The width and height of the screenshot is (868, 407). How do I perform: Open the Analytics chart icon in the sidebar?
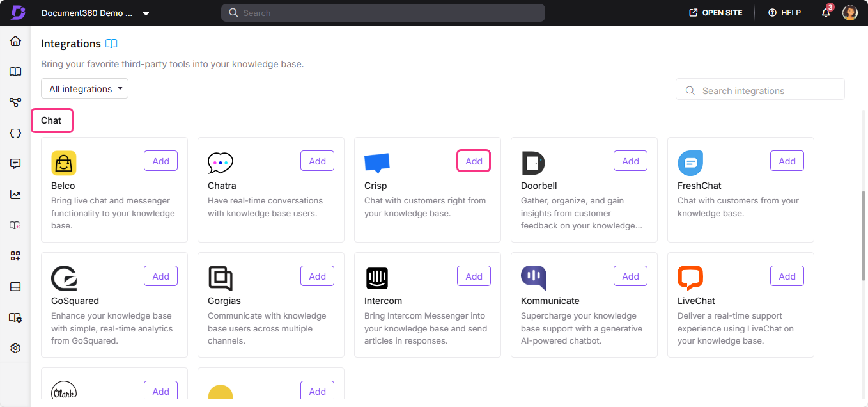15,195
